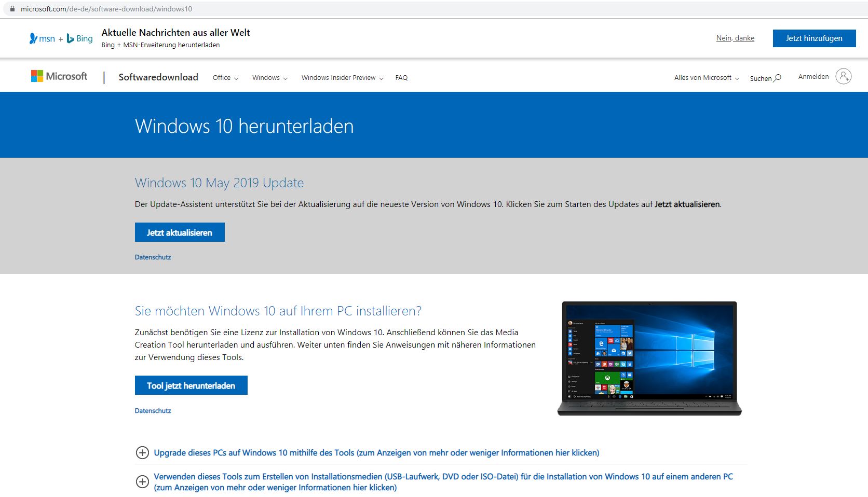Go to Softwaredownload home link
Screen dimensions: 868x497
click(x=158, y=77)
